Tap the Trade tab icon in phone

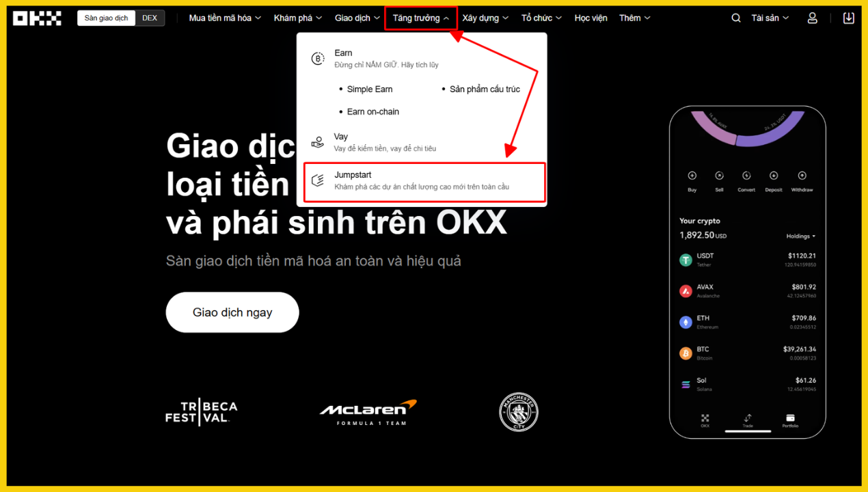(x=748, y=418)
